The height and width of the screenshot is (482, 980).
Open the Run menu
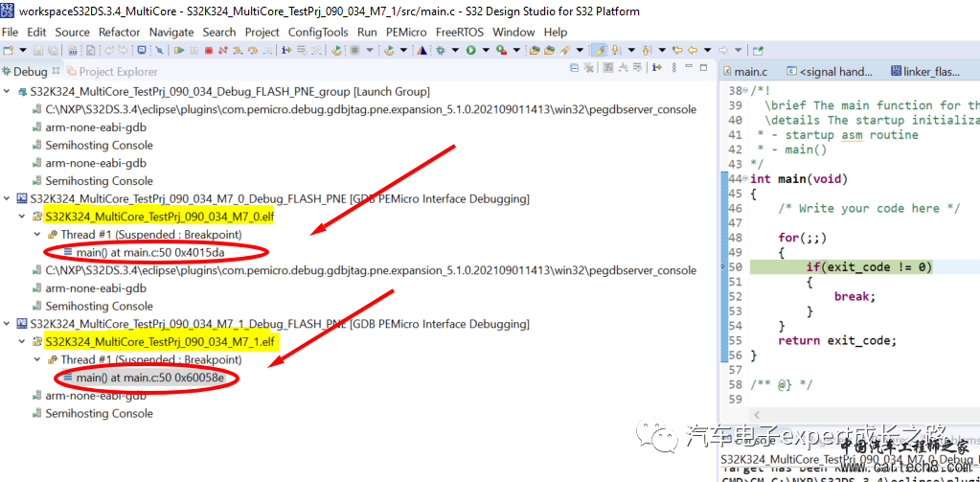click(x=367, y=32)
